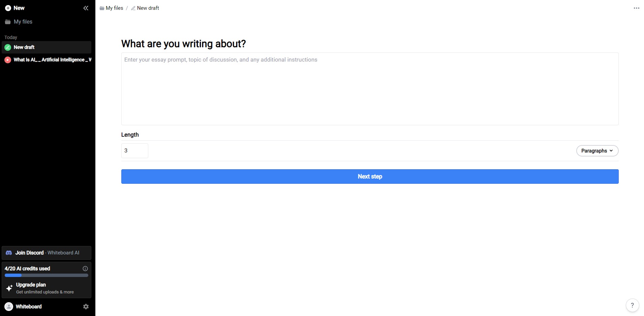Open the settings gear beside Whiteboard
Viewport: 644px width, 316px height.
[x=86, y=307]
